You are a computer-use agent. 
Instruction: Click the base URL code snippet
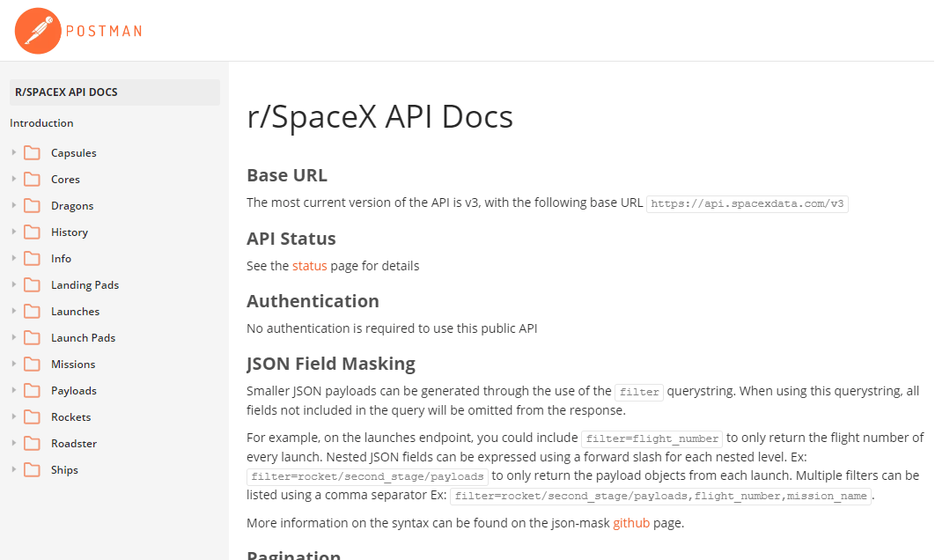tap(747, 203)
